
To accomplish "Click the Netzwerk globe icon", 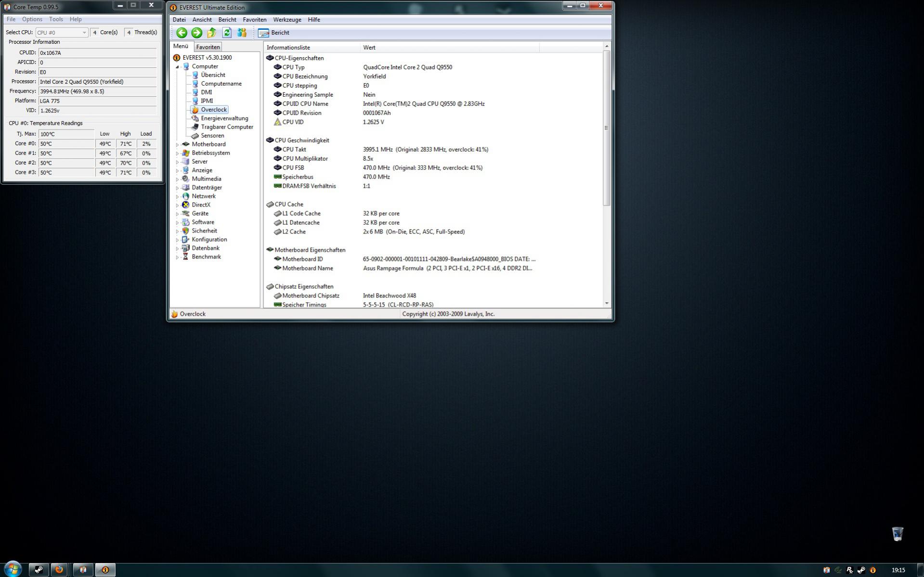I will click(x=186, y=196).
